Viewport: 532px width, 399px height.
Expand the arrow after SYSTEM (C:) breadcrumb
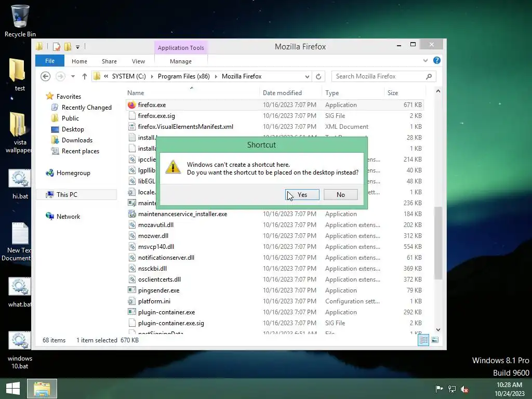(x=152, y=76)
